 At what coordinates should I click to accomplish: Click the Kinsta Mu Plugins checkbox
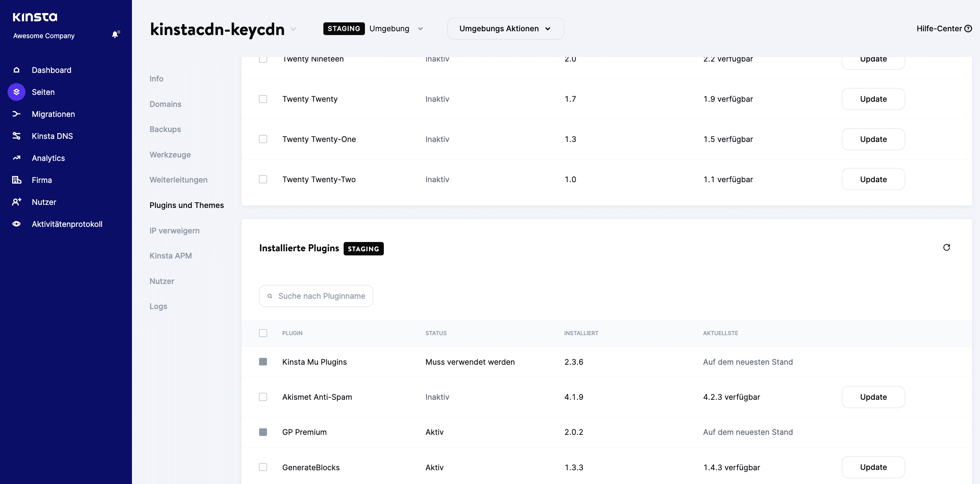pyautogui.click(x=263, y=362)
